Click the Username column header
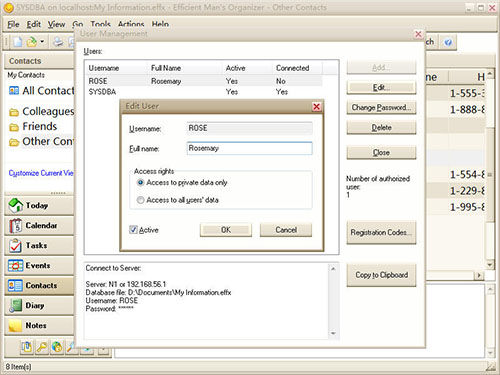Image resolution: width=500 pixels, height=375 pixels. click(x=117, y=68)
